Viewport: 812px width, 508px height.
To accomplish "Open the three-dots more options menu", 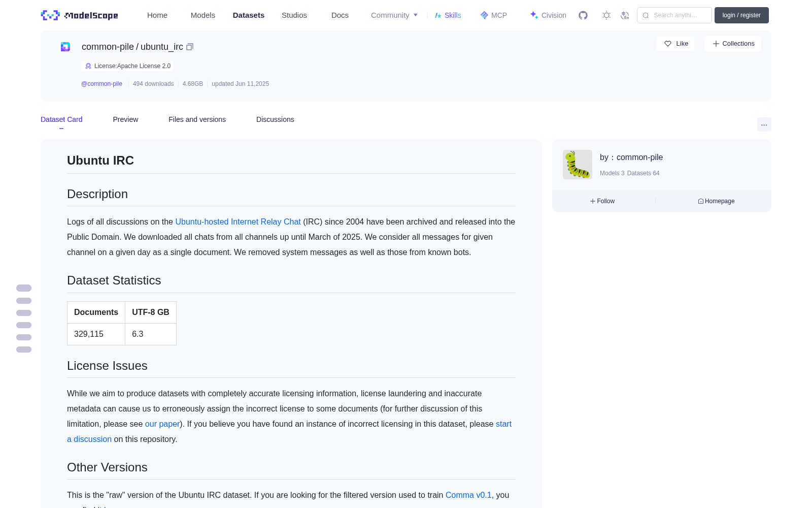I will tap(764, 124).
